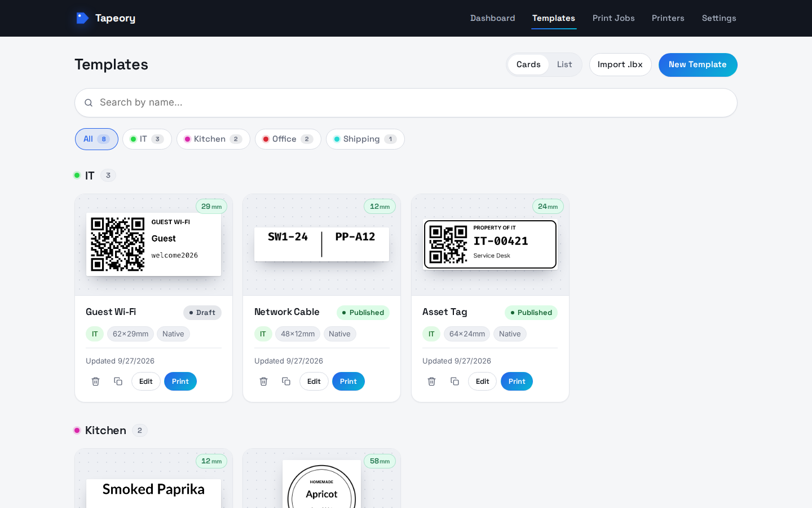Open the Printers page
The image size is (812, 508).
668,18
